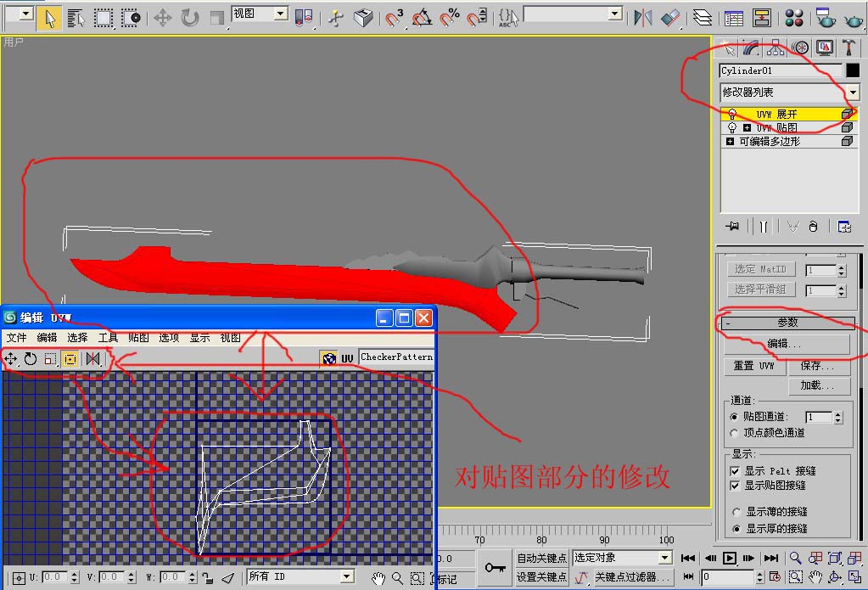This screenshot has height=590, width=868.
Task: Toggle the lightbulb of UVW 展开 modifier
Action: 732,114
